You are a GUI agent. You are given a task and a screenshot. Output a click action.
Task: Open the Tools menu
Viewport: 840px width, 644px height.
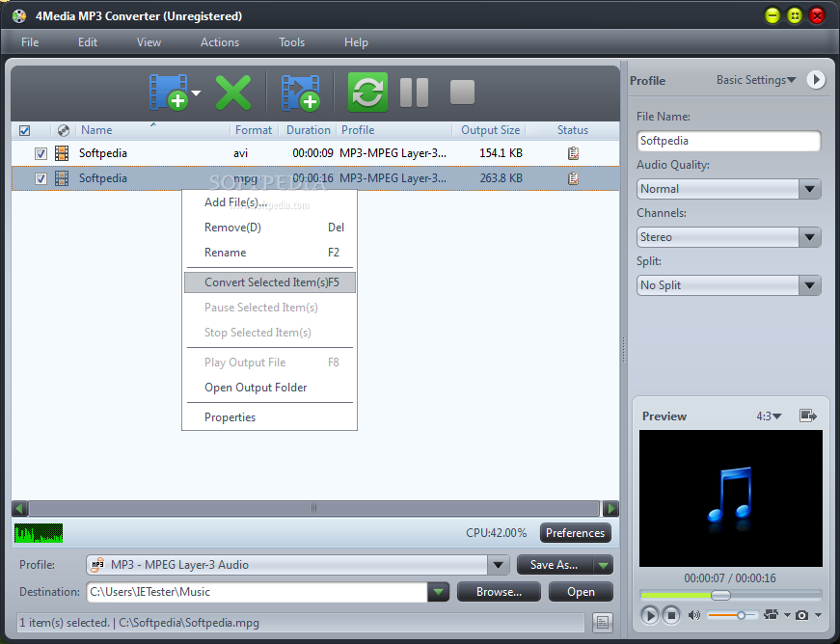point(291,42)
